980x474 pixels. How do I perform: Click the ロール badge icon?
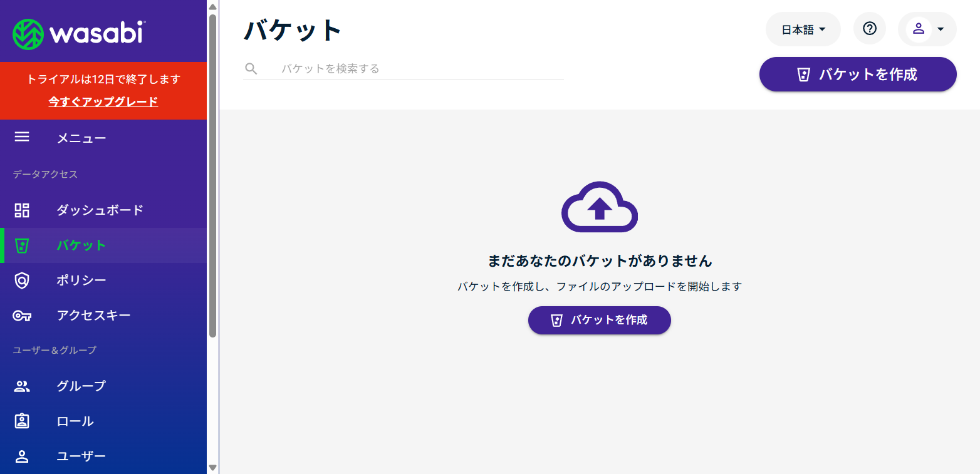(x=22, y=421)
